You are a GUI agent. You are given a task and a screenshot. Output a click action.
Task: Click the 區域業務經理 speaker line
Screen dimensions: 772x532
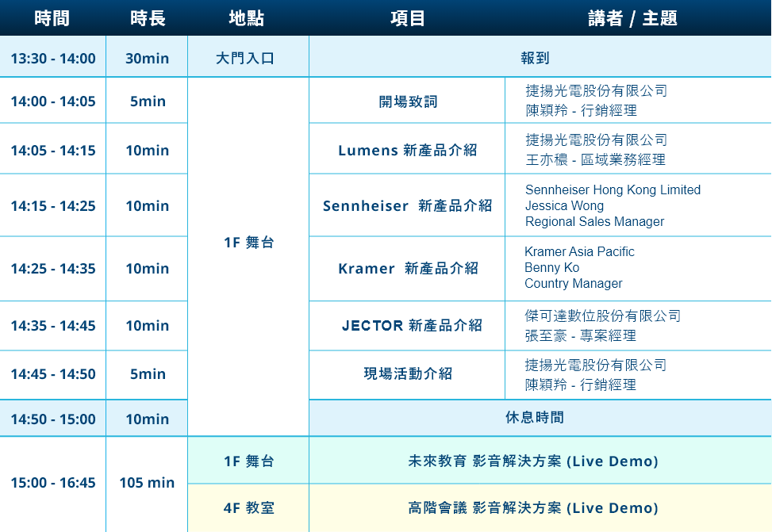coord(595,159)
